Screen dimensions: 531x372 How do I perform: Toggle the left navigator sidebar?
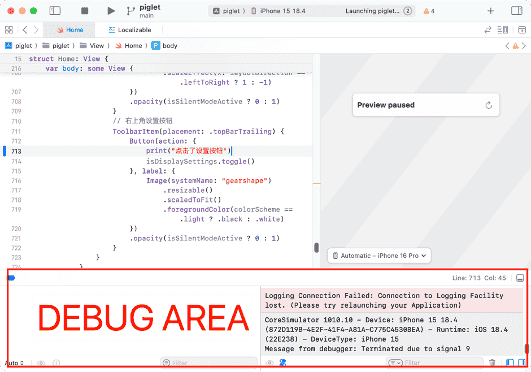point(55,11)
